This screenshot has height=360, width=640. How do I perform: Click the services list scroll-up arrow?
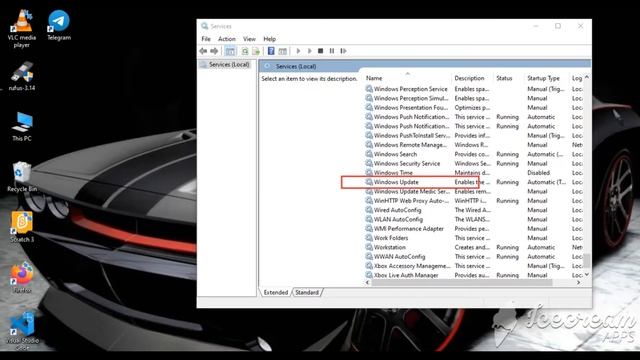pos(587,77)
